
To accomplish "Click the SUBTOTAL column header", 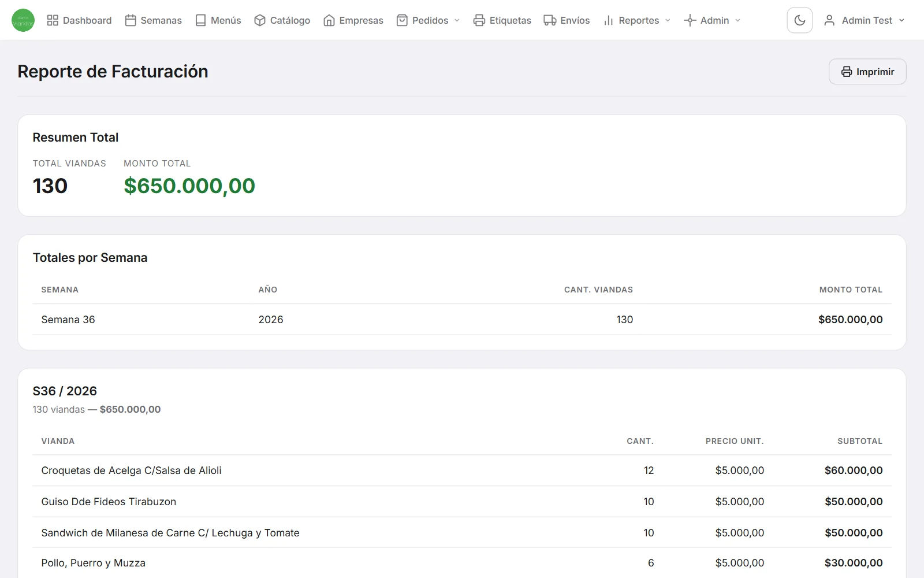I will point(860,441).
